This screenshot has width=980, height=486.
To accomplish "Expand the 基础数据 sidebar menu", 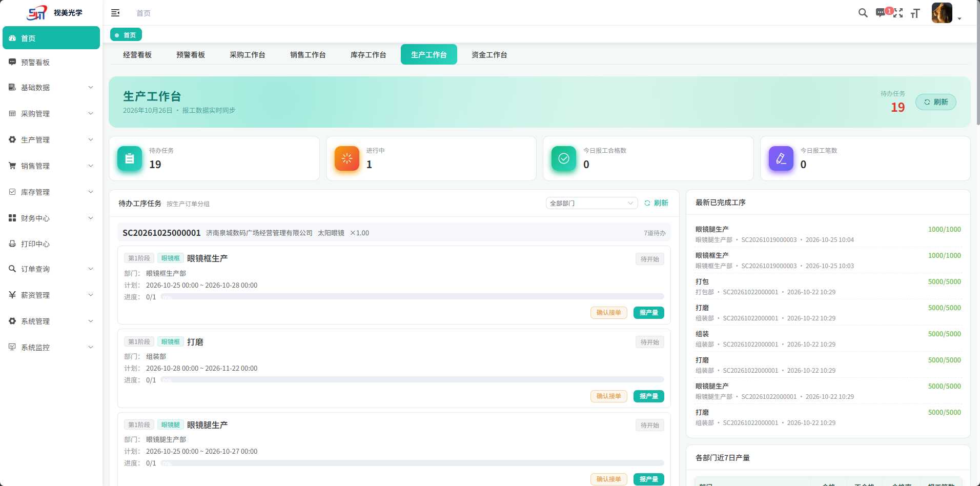I will pyautogui.click(x=51, y=87).
